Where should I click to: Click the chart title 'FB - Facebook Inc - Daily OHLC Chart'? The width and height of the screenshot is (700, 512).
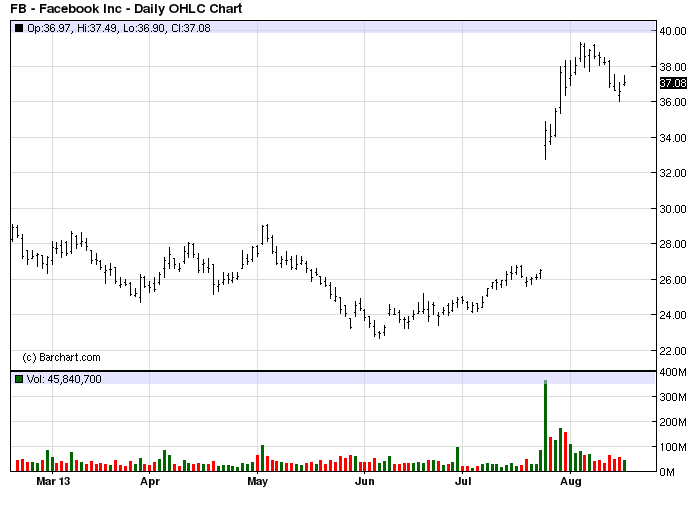pos(126,8)
